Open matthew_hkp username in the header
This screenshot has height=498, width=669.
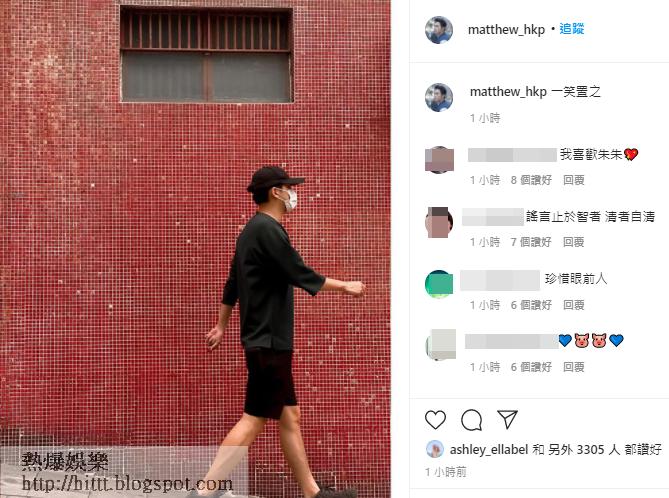tap(506, 29)
